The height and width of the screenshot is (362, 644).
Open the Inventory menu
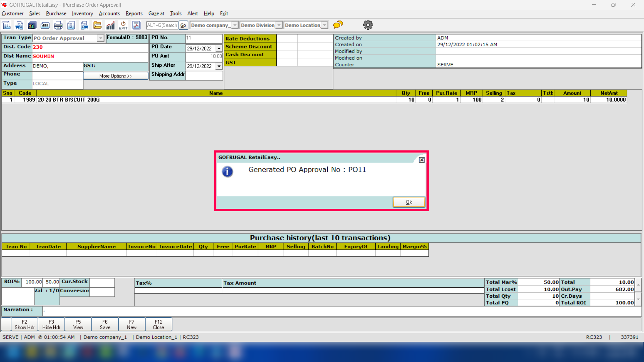pyautogui.click(x=82, y=13)
